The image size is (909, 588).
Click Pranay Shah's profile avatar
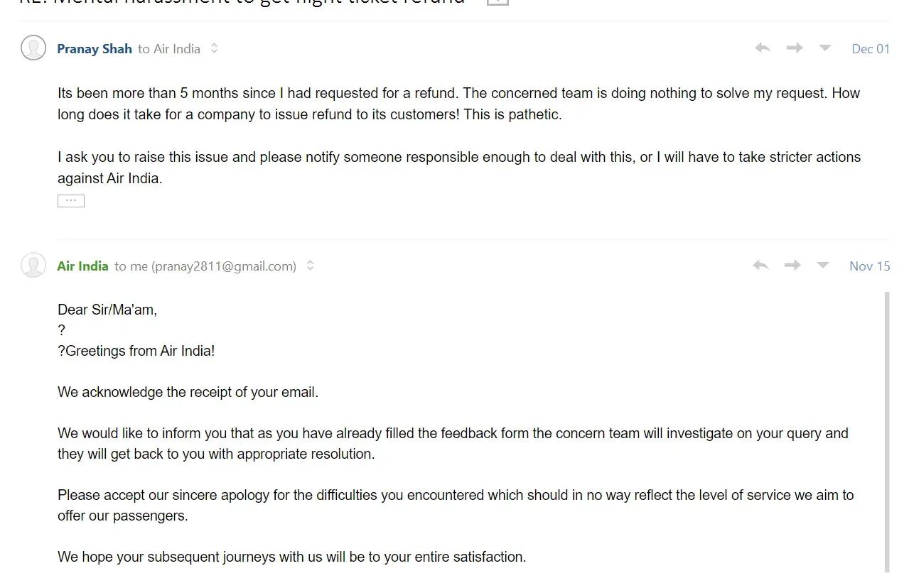(33, 48)
